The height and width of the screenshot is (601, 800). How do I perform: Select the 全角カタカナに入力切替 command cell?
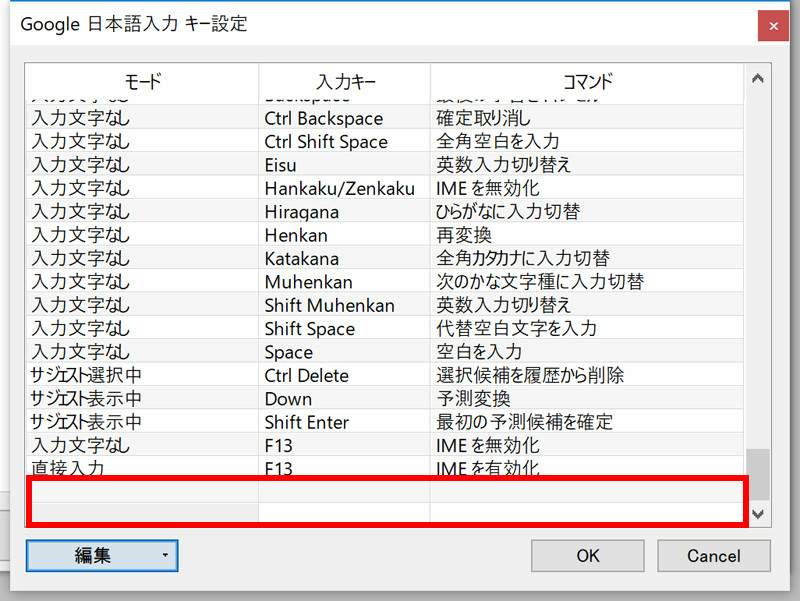587,258
